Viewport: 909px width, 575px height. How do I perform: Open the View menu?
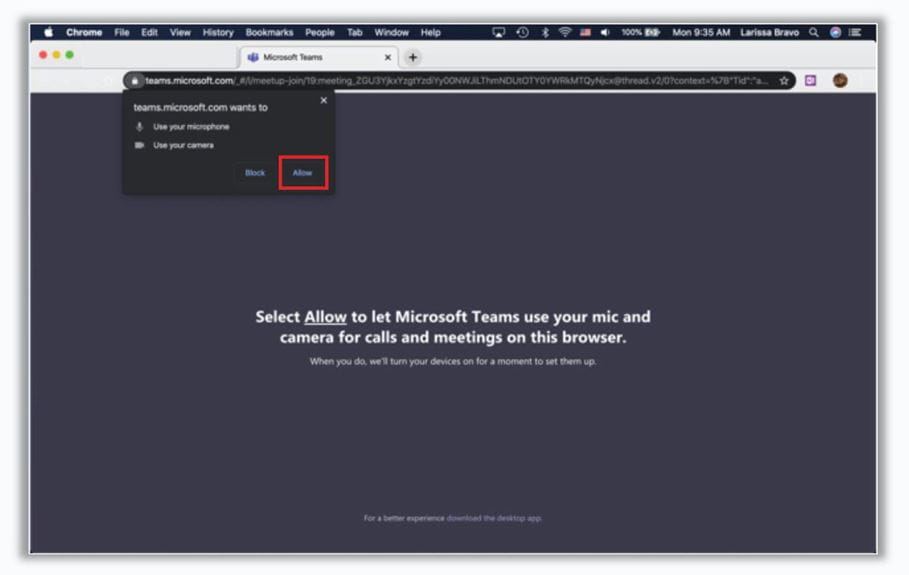(180, 32)
